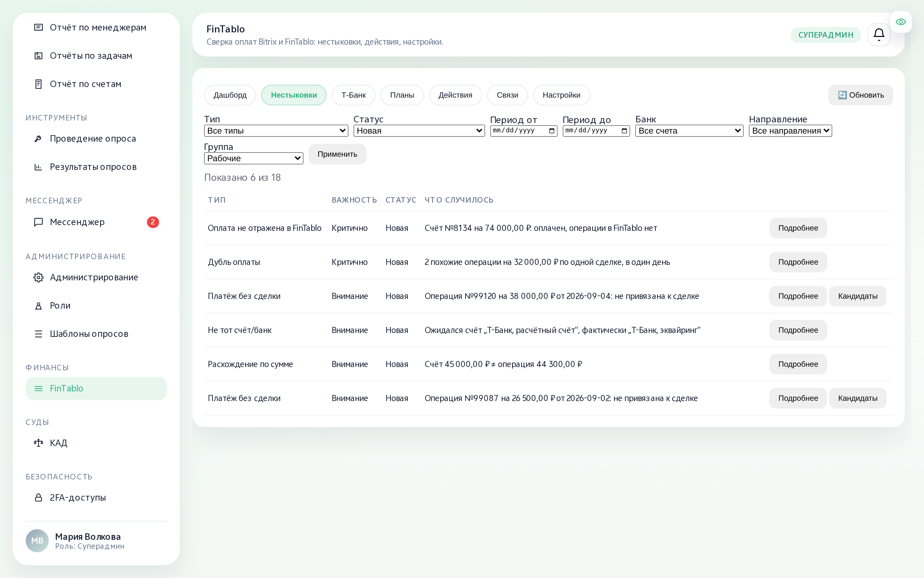Click Подробнее for Дубль оплаты row

coord(798,262)
